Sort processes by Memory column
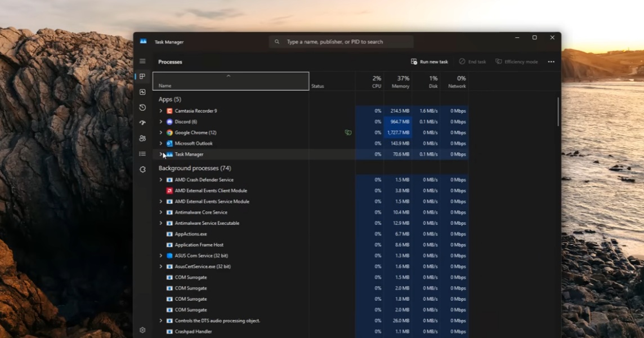 pos(400,82)
